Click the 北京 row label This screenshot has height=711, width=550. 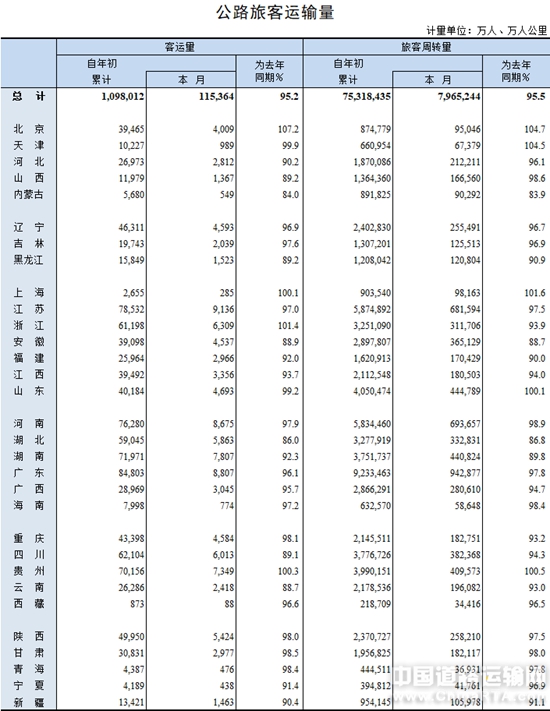point(29,129)
